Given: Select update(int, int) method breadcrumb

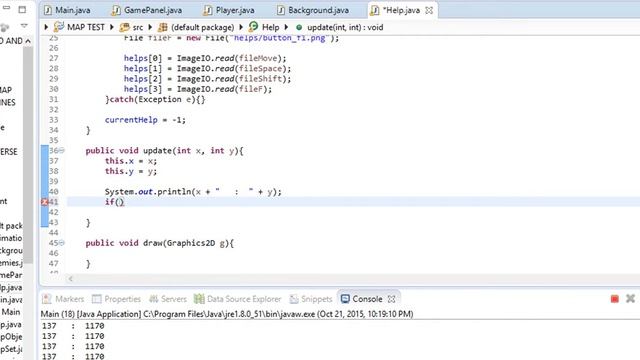Looking at the screenshot, I should click(x=340, y=27).
